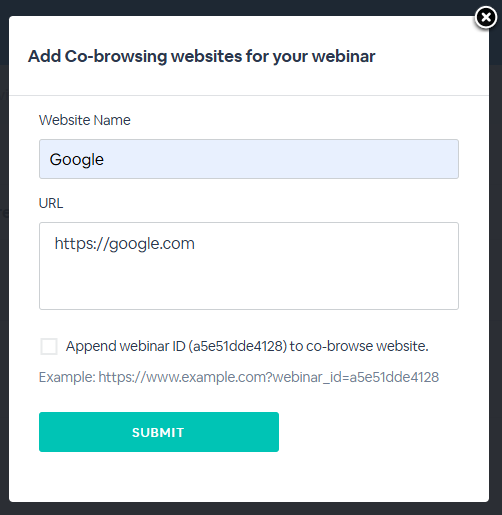Screen dimensions: 502x515
Task: Click the Website Name input field
Action: [249, 159]
